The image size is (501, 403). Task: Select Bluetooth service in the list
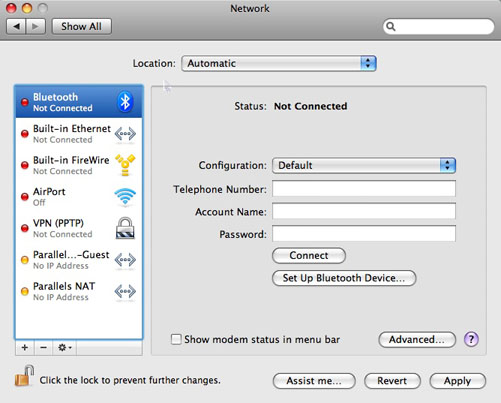pos(79,102)
